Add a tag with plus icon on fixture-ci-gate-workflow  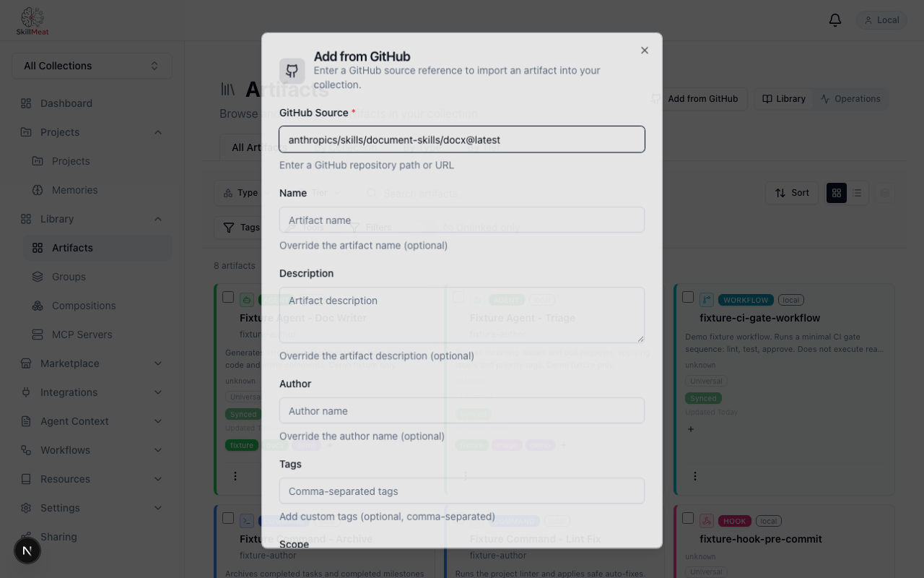(691, 429)
